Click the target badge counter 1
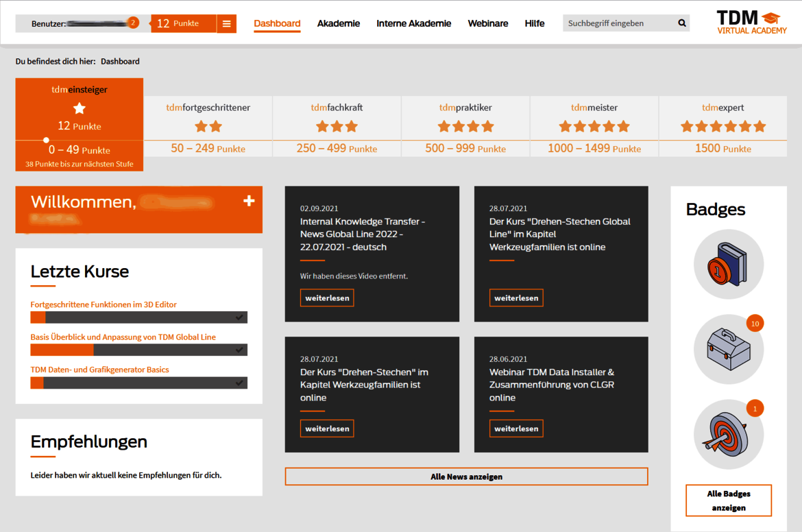The width and height of the screenshot is (802, 532). (755, 409)
